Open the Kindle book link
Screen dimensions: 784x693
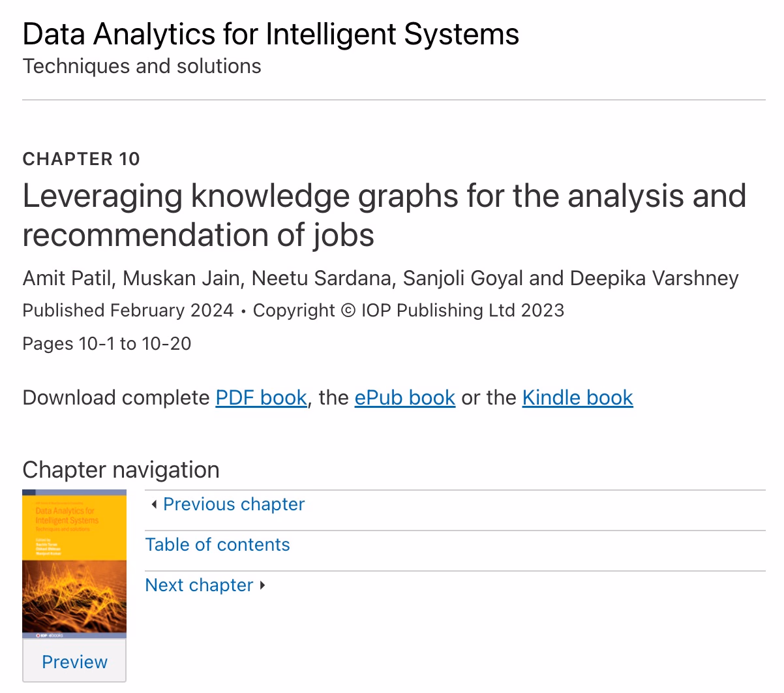point(577,397)
